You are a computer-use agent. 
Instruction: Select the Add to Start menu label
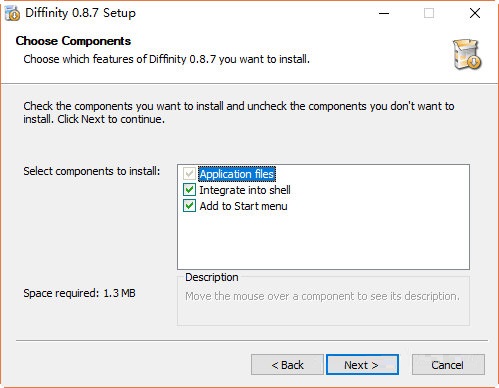click(243, 206)
